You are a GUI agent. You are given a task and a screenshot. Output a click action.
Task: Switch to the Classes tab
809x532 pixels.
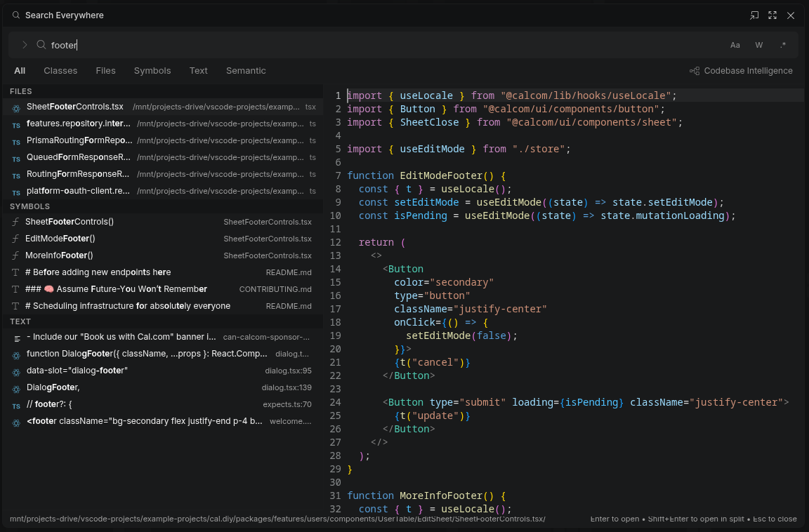click(60, 71)
